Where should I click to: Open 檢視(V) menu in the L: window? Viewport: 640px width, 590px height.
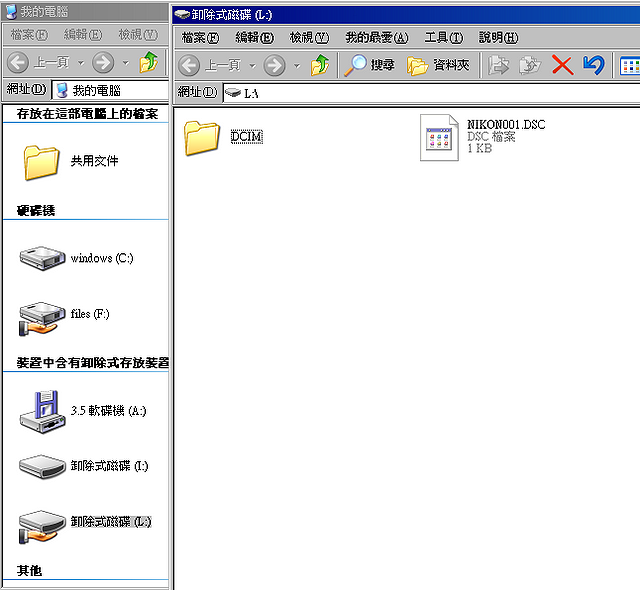(309, 38)
